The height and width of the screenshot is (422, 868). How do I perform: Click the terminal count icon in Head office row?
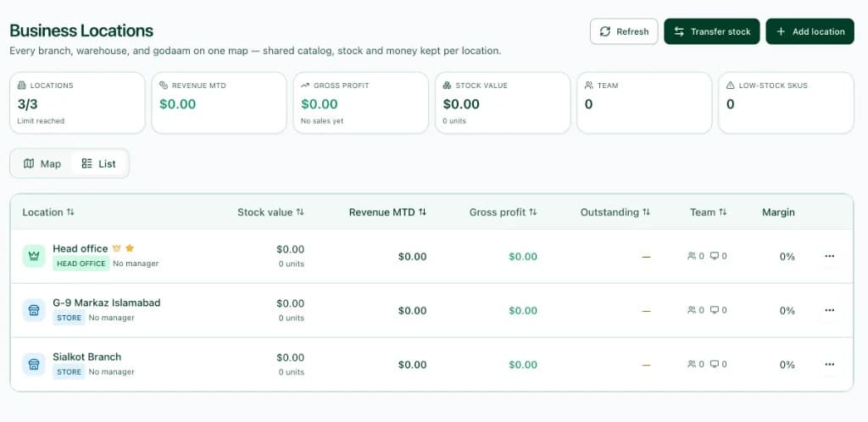pos(715,256)
